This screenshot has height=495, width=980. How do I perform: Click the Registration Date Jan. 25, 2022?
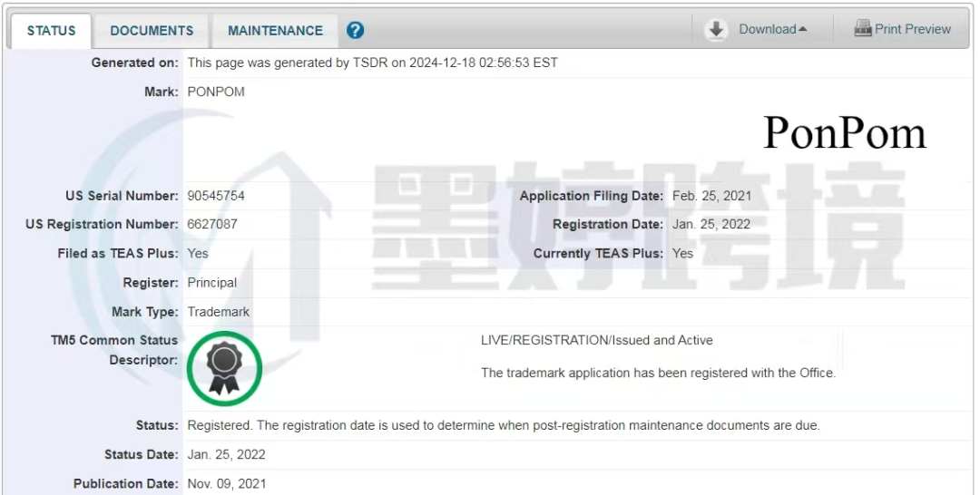click(x=711, y=224)
